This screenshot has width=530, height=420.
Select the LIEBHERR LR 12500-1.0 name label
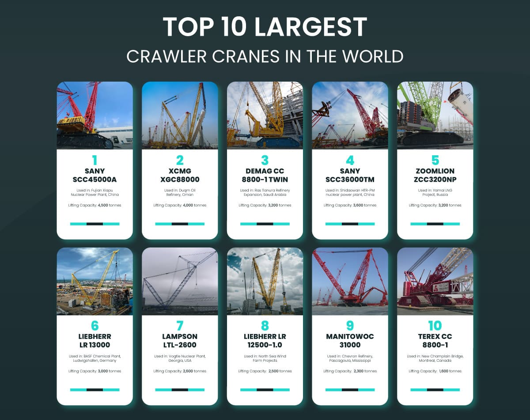[x=265, y=341]
